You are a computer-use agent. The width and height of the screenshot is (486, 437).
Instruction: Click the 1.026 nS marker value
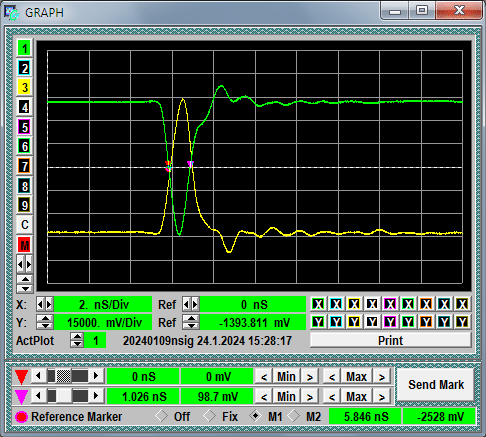(x=144, y=396)
